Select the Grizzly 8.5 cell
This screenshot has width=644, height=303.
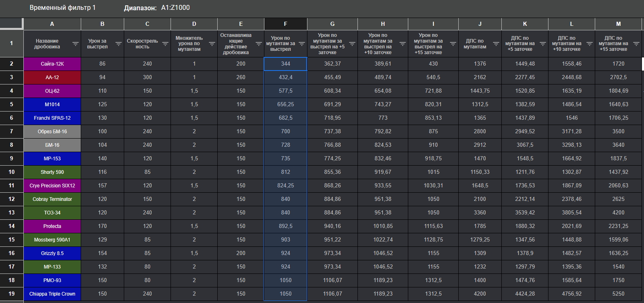tap(52, 253)
